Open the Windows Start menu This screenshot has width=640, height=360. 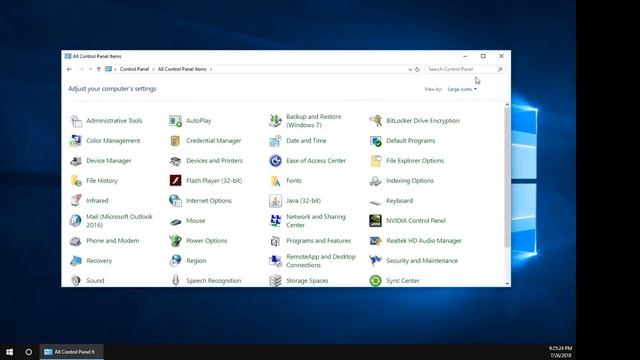coord(9,352)
